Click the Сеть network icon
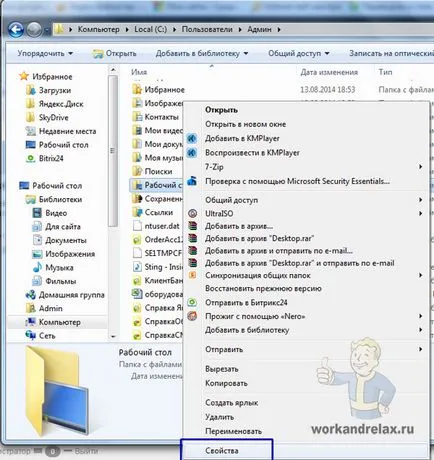 (31, 335)
